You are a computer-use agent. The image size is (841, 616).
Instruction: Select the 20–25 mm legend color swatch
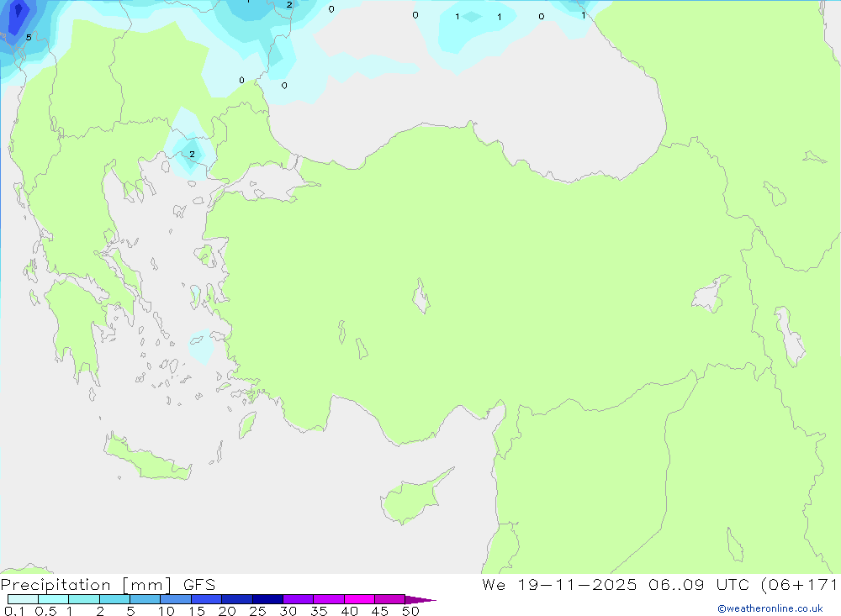point(237,599)
